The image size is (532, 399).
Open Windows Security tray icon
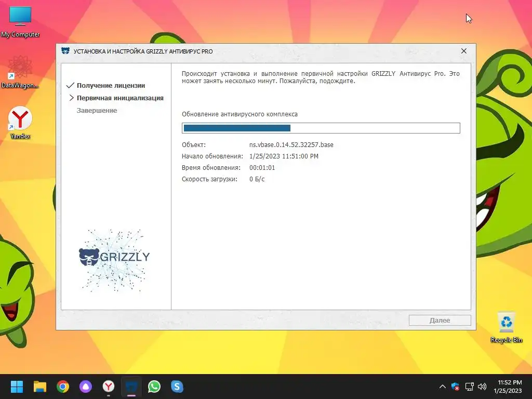point(455,387)
